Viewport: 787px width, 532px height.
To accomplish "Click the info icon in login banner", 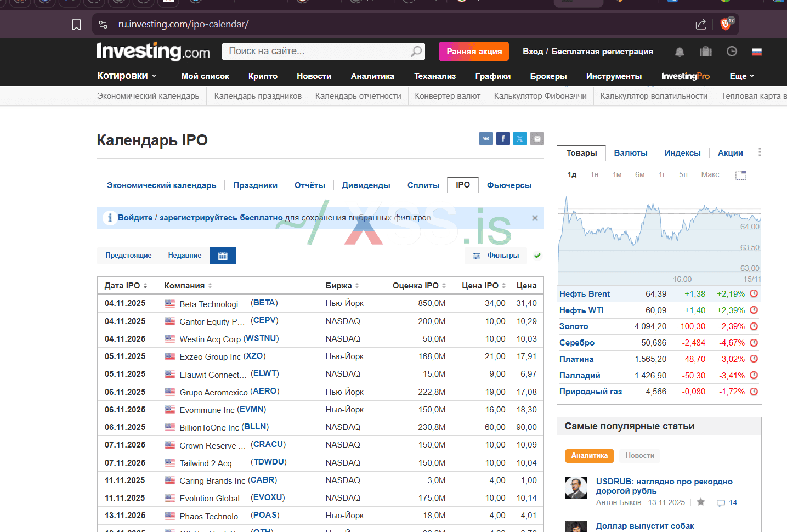I will pyautogui.click(x=110, y=218).
